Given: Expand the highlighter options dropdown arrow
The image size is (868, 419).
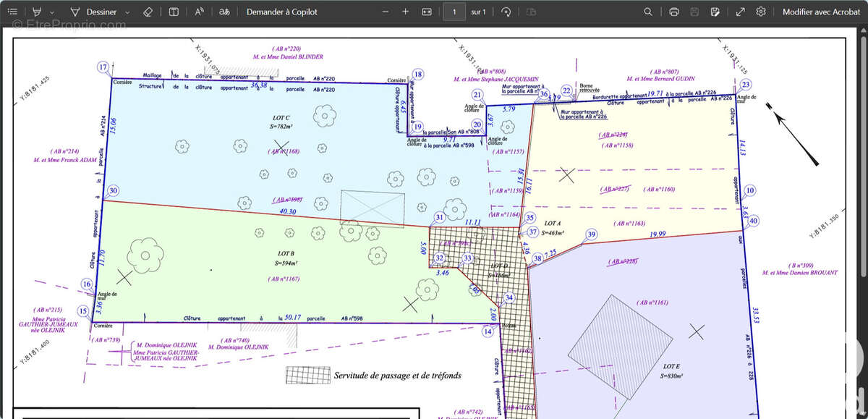Looking at the screenshot, I should [x=51, y=12].
